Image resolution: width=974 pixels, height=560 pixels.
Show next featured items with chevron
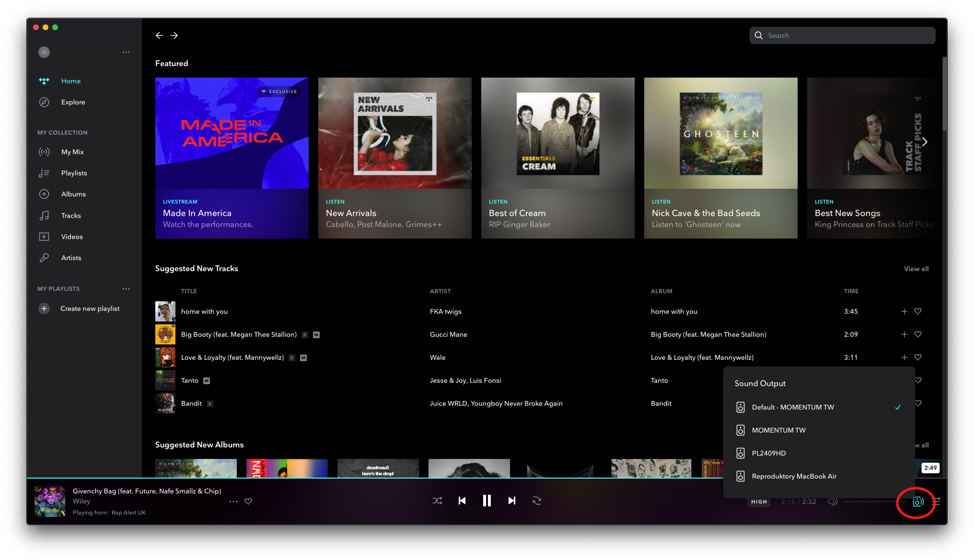tap(925, 142)
